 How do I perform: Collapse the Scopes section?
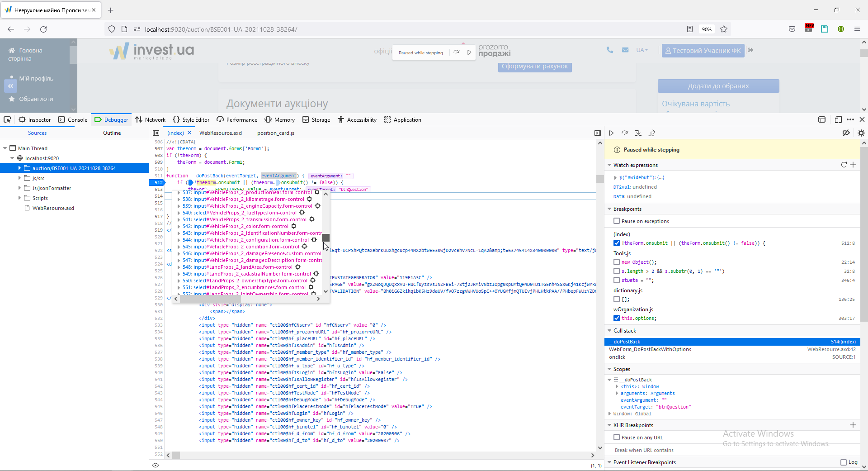(609, 369)
